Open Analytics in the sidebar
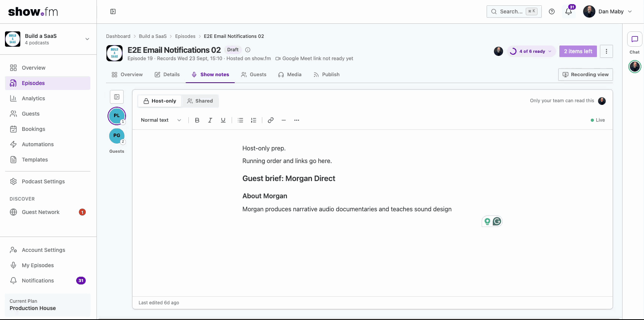 pos(48,98)
